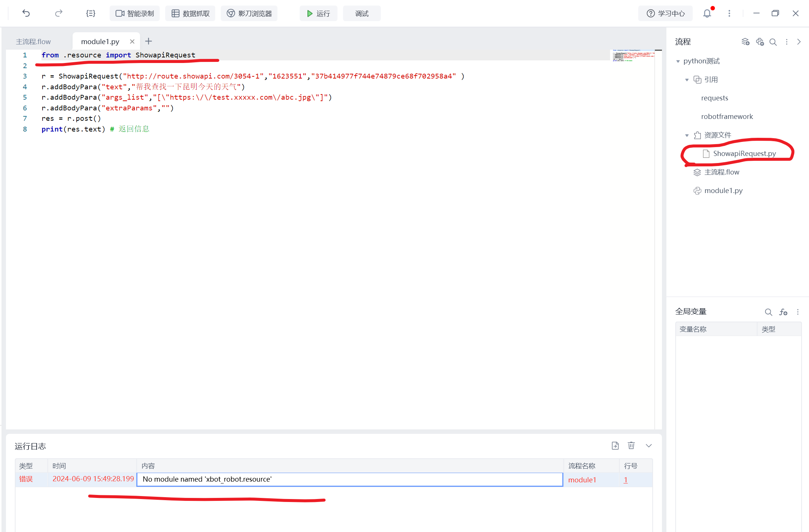Open ShowapiRequest.py resource file

point(744,153)
